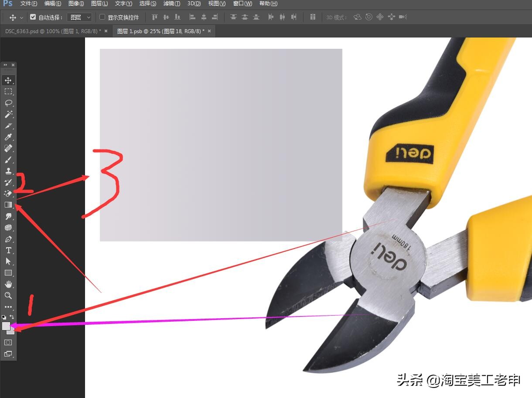
Task: Click the 3D rotate mode icon
Action: (358, 17)
